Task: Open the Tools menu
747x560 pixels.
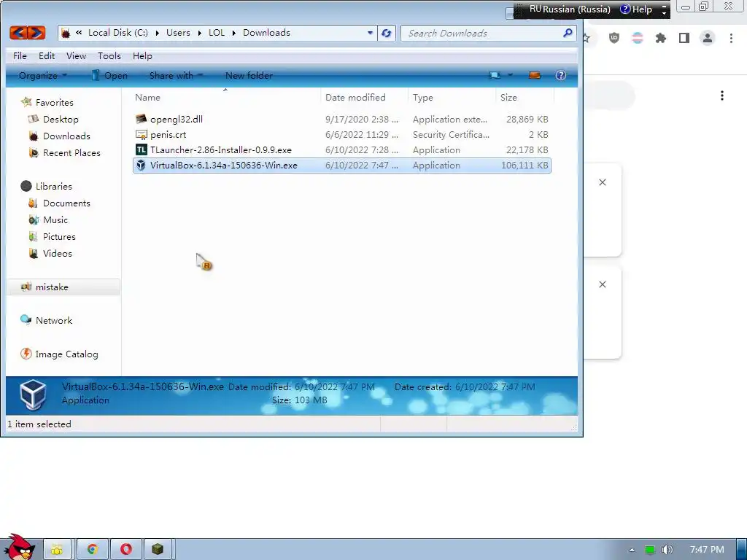Action: click(x=109, y=55)
